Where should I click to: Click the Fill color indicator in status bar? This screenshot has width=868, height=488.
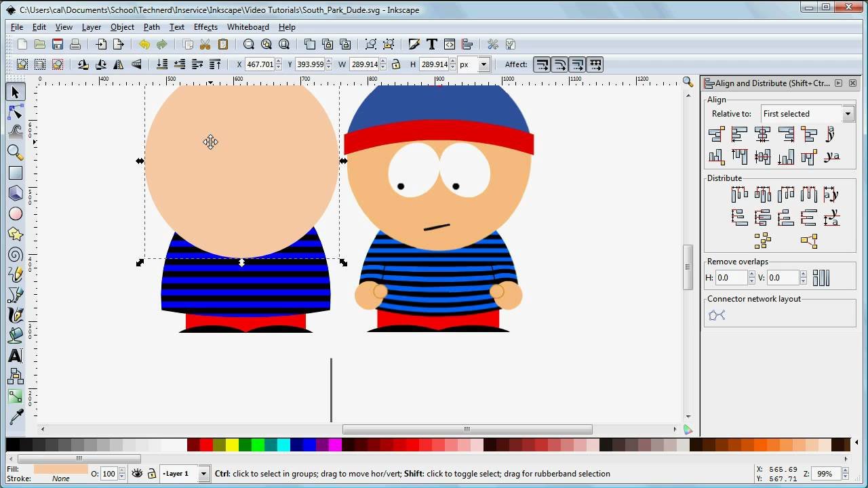pyautogui.click(x=60, y=469)
